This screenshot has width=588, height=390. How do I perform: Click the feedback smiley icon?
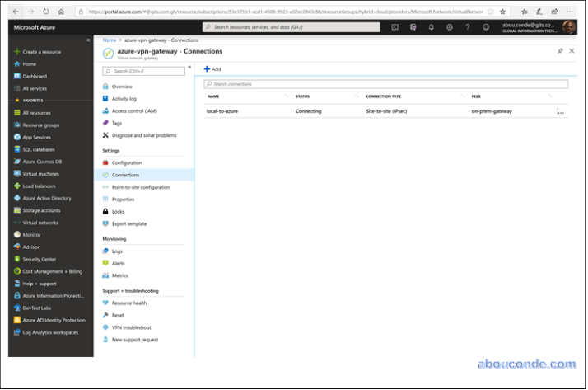pyautogui.click(x=486, y=27)
